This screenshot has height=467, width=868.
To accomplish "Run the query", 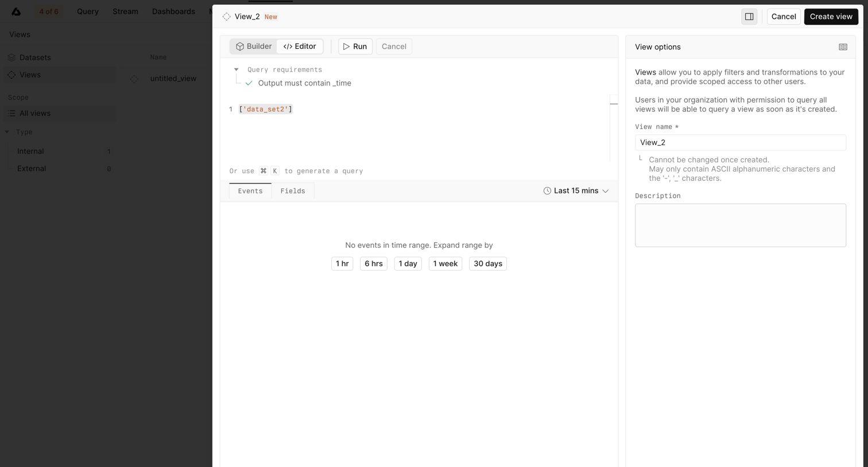I will 355,46.
